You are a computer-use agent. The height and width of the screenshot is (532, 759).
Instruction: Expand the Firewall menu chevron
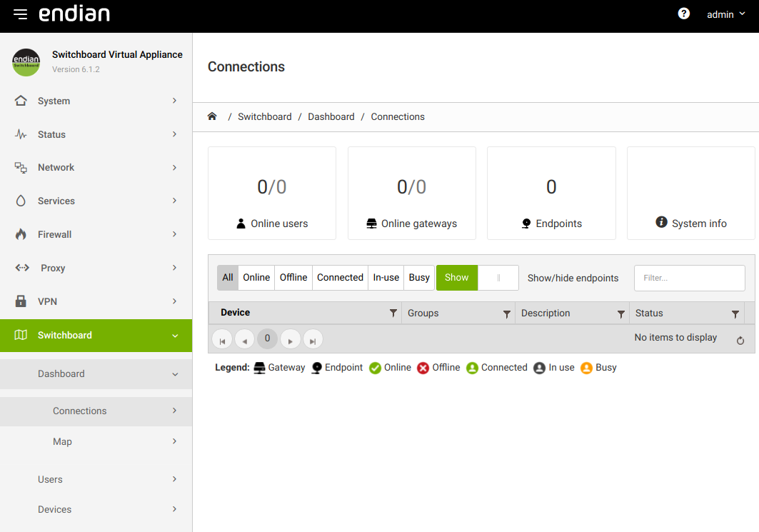coord(175,234)
